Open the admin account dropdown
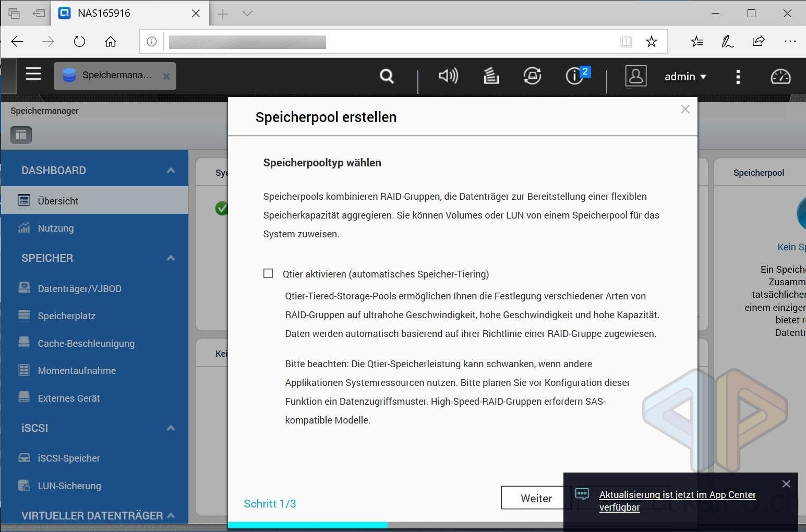 click(x=685, y=77)
